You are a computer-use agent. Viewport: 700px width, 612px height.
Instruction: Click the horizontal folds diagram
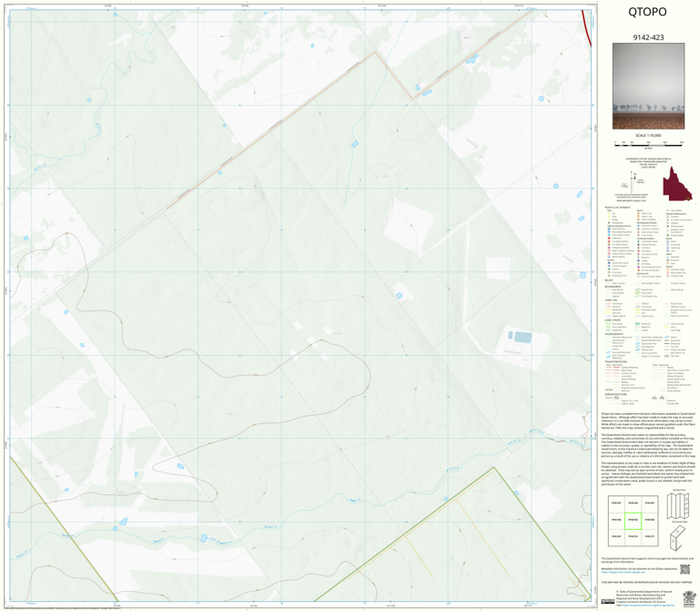pos(678,537)
